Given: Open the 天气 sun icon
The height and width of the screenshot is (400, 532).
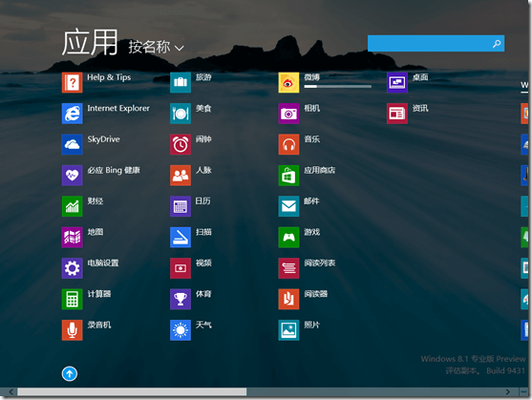Looking at the screenshot, I should (x=181, y=330).
